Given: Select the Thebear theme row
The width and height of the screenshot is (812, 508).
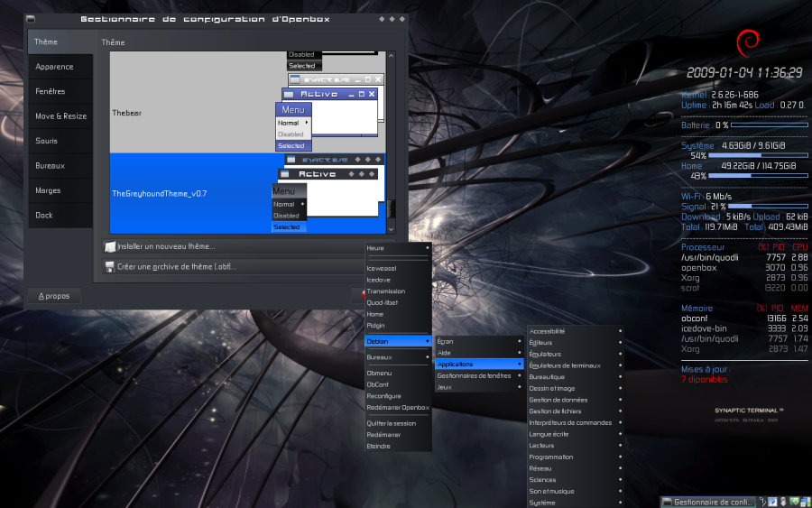Looking at the screenshot, I should pos(247,113).
